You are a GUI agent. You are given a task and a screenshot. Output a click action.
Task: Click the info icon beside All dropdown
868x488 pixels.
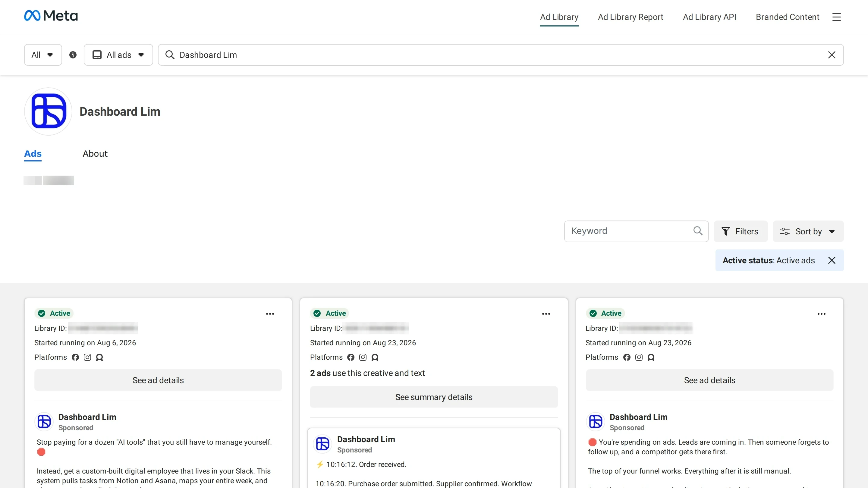73,55
